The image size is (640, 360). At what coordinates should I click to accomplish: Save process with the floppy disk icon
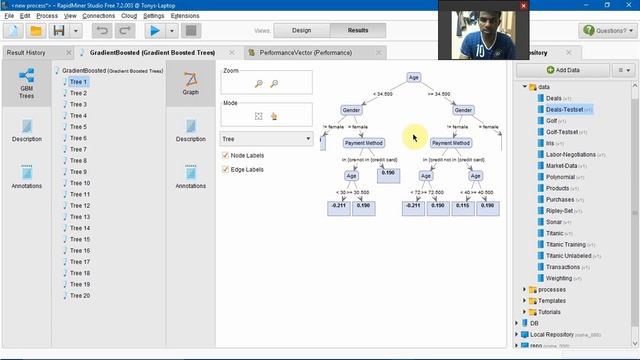click(x=59, y=31)
